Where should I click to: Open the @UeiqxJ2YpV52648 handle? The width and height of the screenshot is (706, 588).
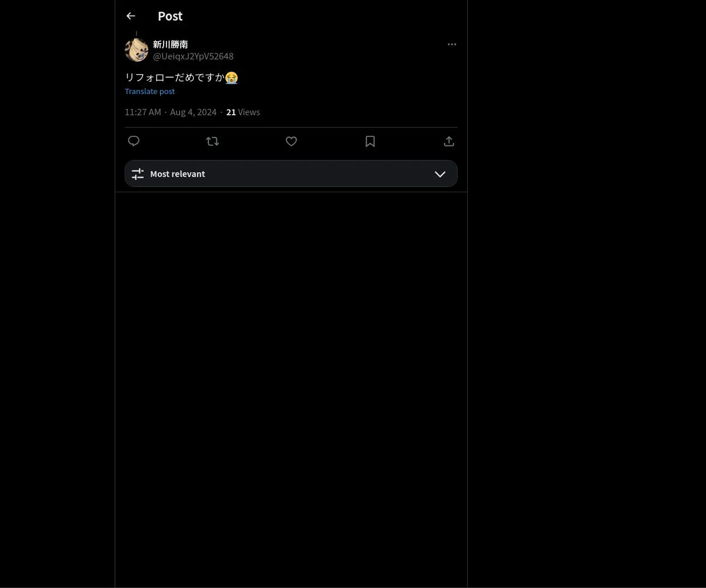[193, 56]
